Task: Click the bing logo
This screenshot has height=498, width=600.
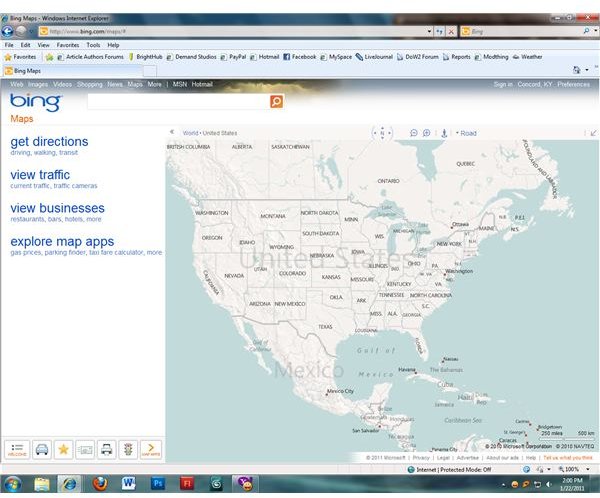Action: 36,102
